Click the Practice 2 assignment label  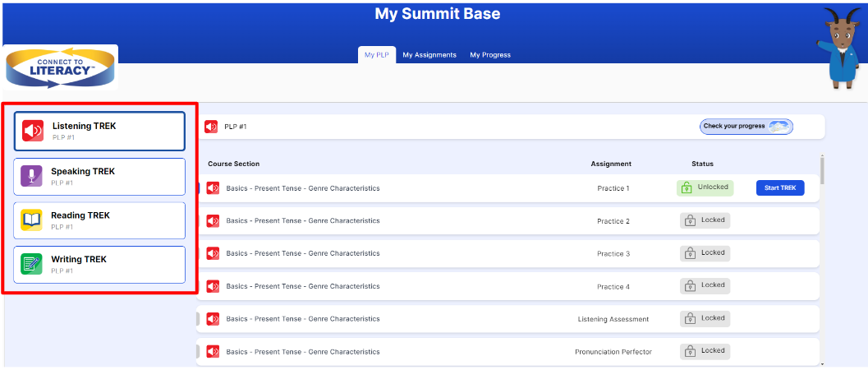[613, 221]
